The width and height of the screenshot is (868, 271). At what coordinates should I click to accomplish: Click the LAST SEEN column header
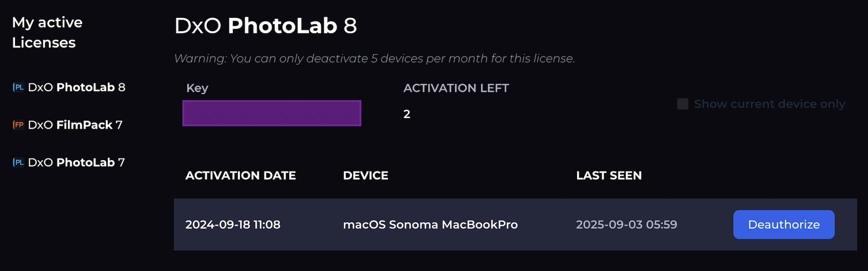[609, 175]
